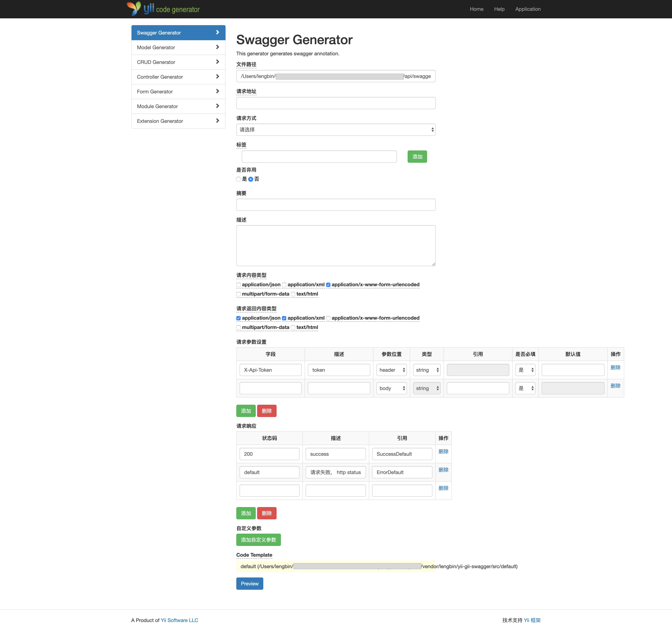Open the 请求方式 dropdown
Image resolution: width=672 pixels, height=631 pixels.
pyautogui.click(x=336, y=130)
